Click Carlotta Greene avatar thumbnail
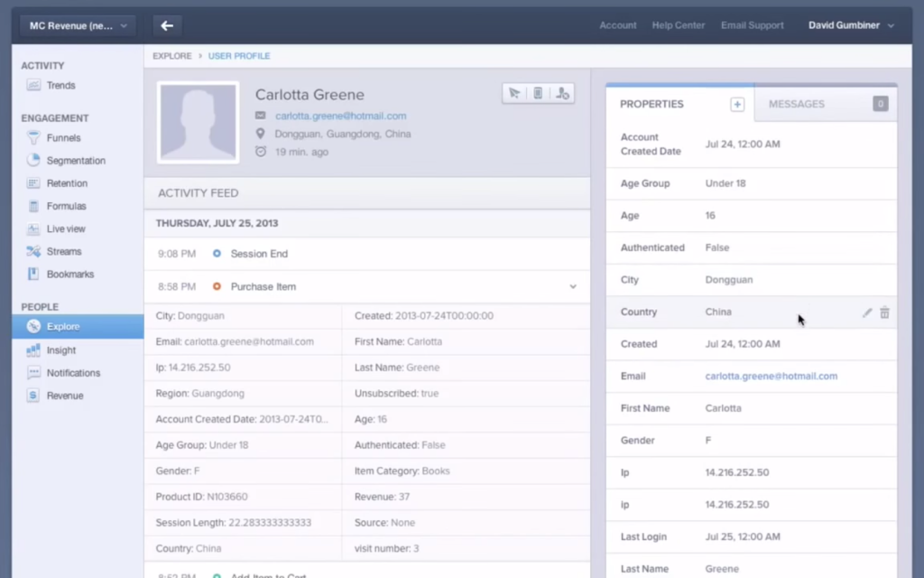Viewport: 924px width, 578px height. [x=198, y=122]
